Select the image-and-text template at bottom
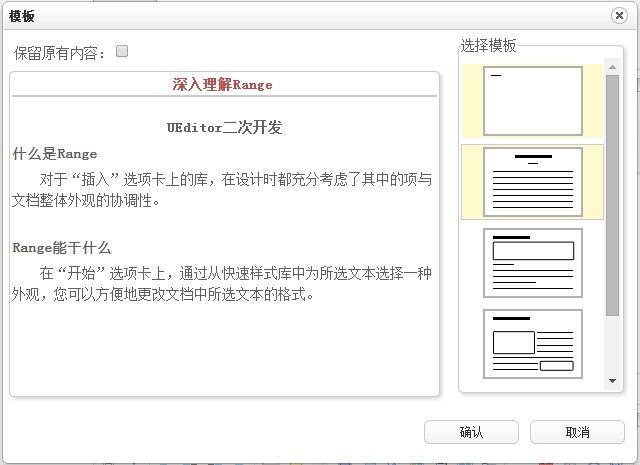Viewport: 640px width, 465px height. (532, 344)
